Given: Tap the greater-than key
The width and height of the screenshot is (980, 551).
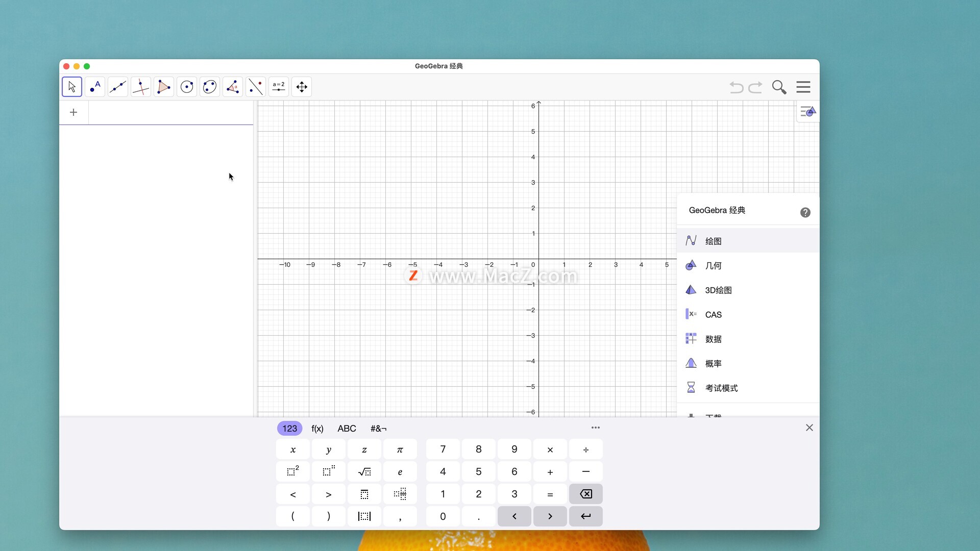Looking at the screenshot, I should click(329, 494).
